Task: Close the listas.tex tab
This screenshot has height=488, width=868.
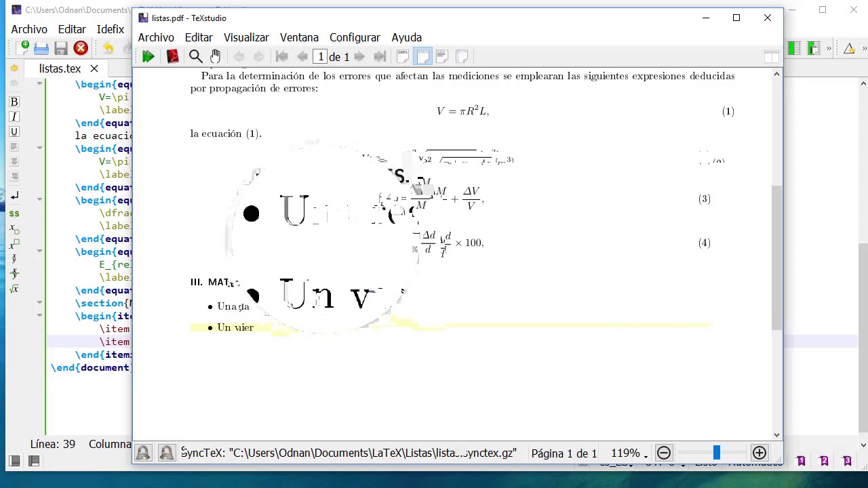Action: [94, 68]
